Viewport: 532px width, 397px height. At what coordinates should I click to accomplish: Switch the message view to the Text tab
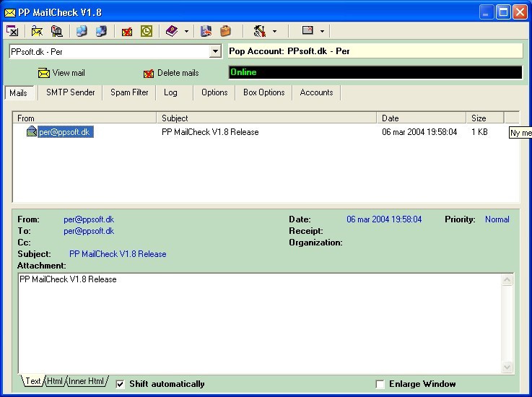[33, 381]
